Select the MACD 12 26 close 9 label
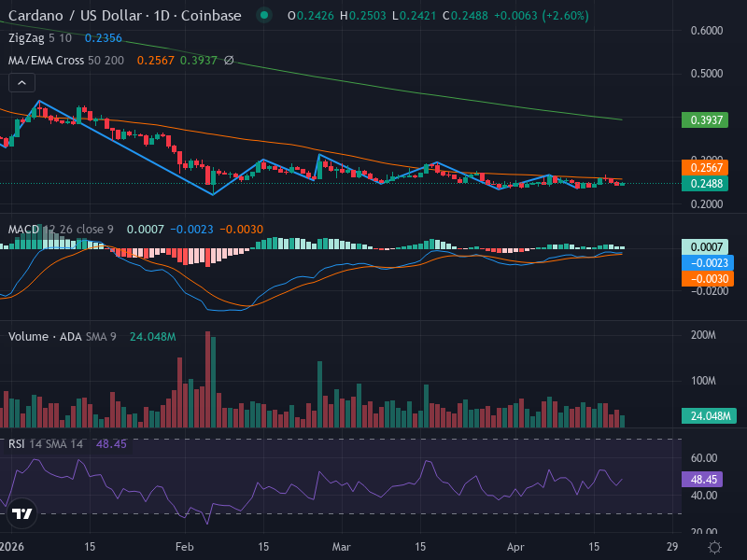Viewport: 747px width, 560px height. (61, 229)
